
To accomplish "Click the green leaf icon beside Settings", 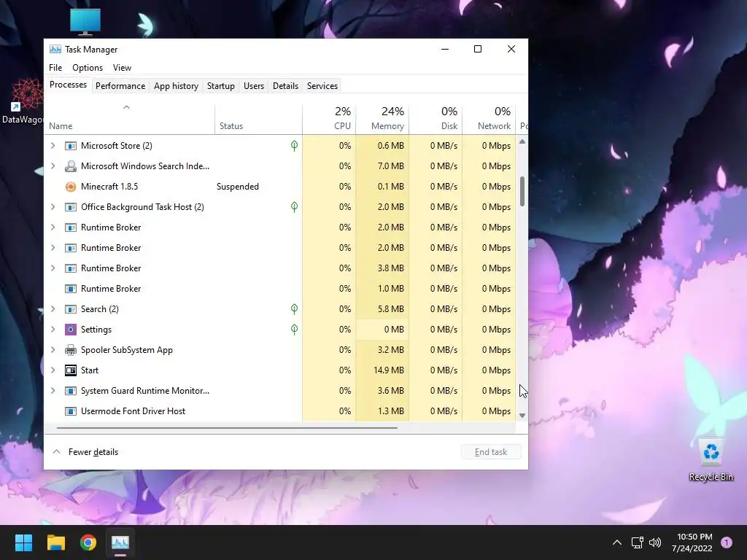I will coord(295,329).
